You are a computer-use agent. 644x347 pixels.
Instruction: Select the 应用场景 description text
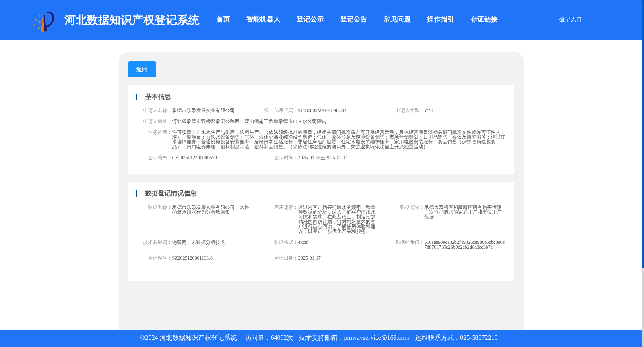click(337, 219)
